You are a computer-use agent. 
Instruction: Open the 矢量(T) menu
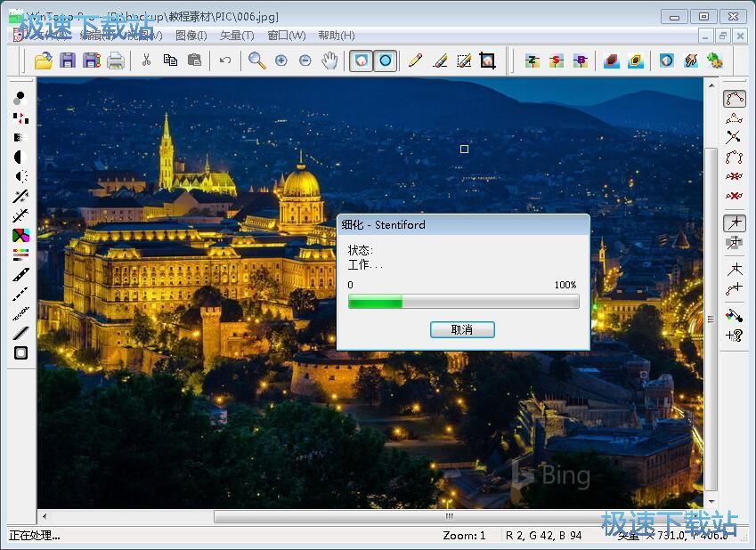coord(236,36)
